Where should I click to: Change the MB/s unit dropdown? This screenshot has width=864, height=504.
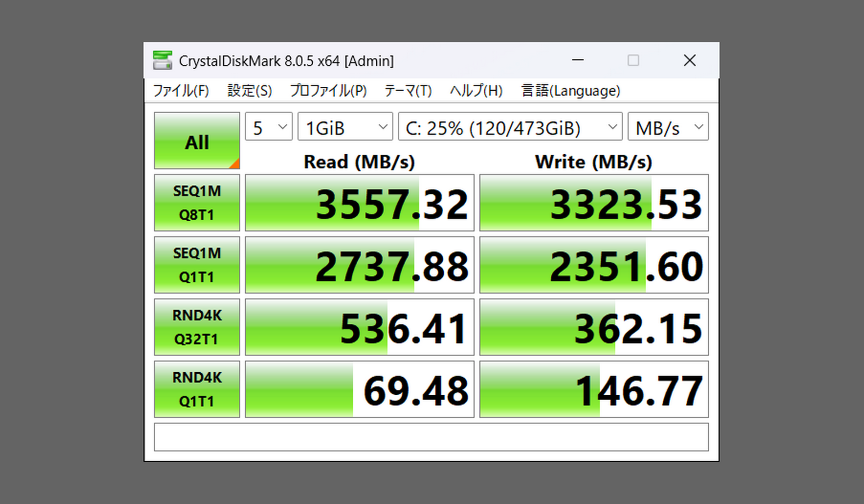click(668, 127)
